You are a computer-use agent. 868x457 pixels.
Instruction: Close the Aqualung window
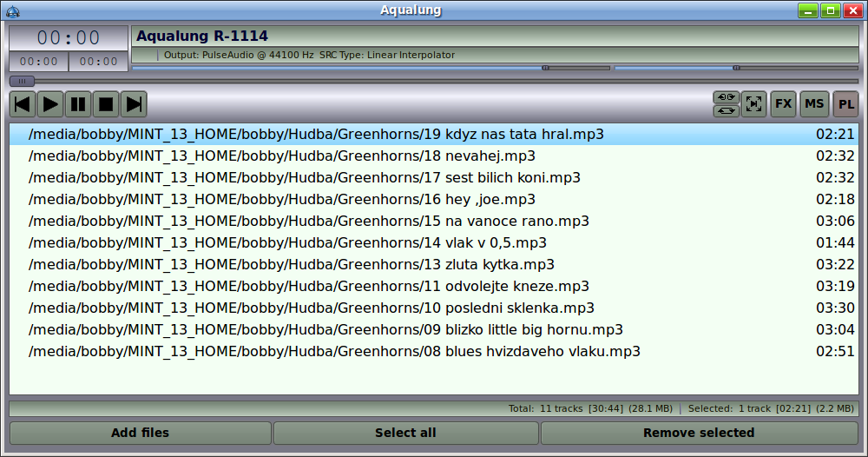tap(853, 10)
